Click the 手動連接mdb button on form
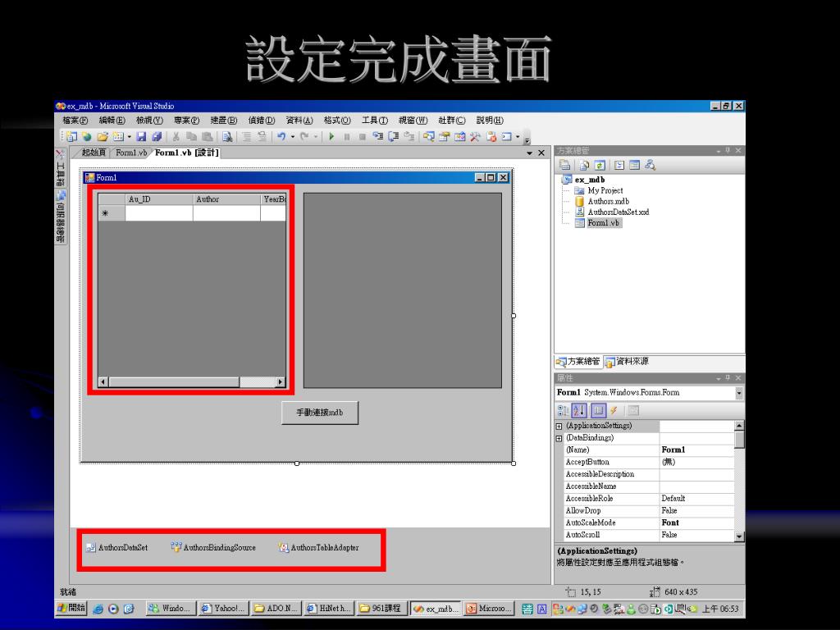This screenshot has height=630, width=840. (320, 413)
